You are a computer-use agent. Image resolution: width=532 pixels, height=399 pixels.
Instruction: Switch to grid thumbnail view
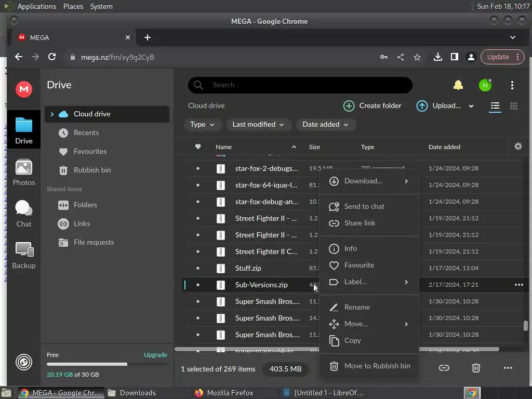pos(514,106)
